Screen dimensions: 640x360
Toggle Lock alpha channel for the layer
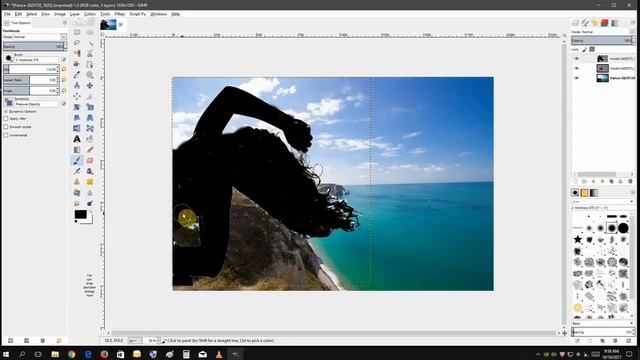pyautogui.click(x=592, y=49)
